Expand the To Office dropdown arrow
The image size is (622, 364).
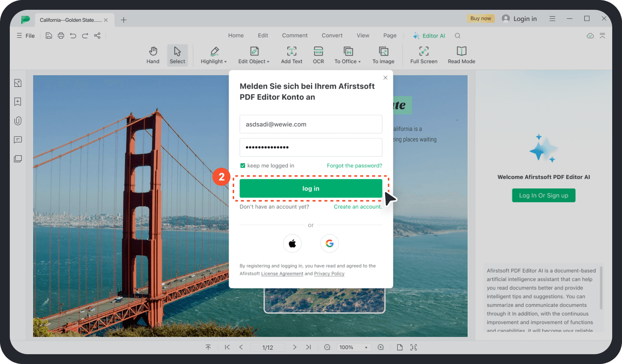pyautogui.click(x=360, y=62)
